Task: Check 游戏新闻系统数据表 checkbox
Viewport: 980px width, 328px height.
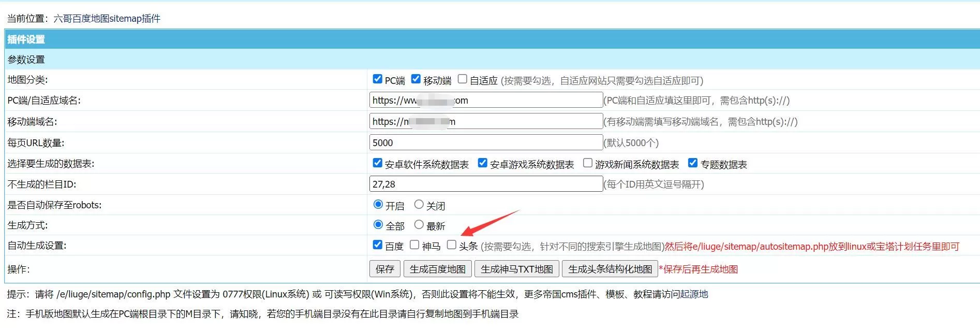Action: (x=588, y=163)
